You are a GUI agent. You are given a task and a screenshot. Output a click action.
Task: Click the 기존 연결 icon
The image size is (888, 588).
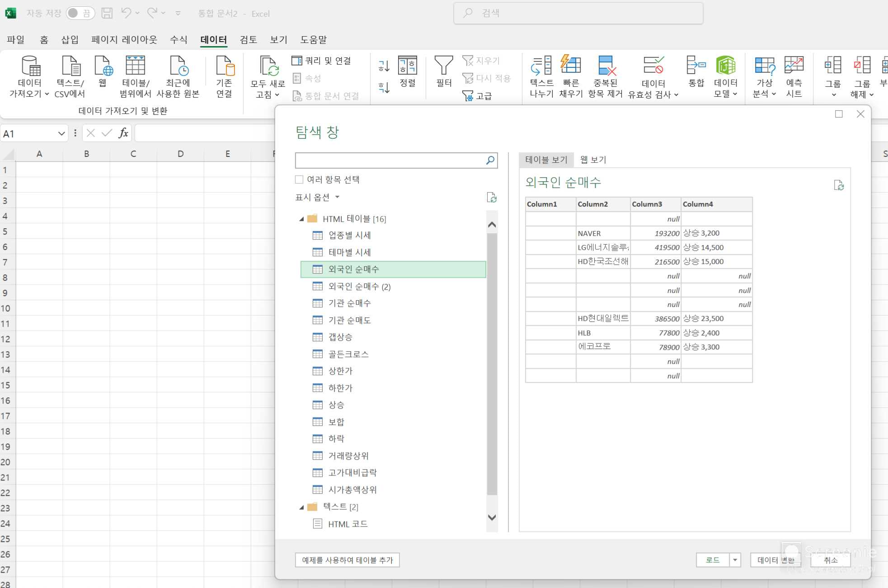[224, 76]
